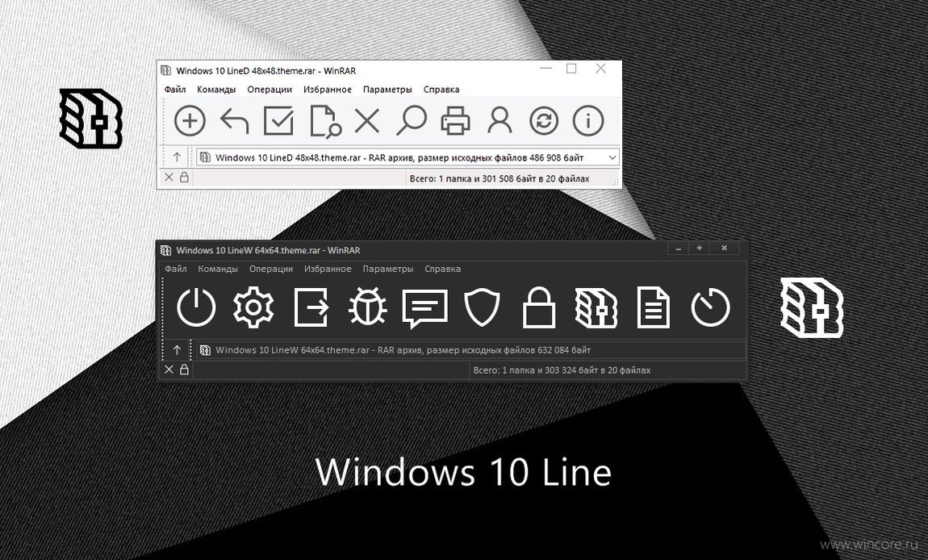Click the large padlock icon in the dark WinRAR toolbar
The width and height of the screenshot is (928, 560).
click(539, 307)
